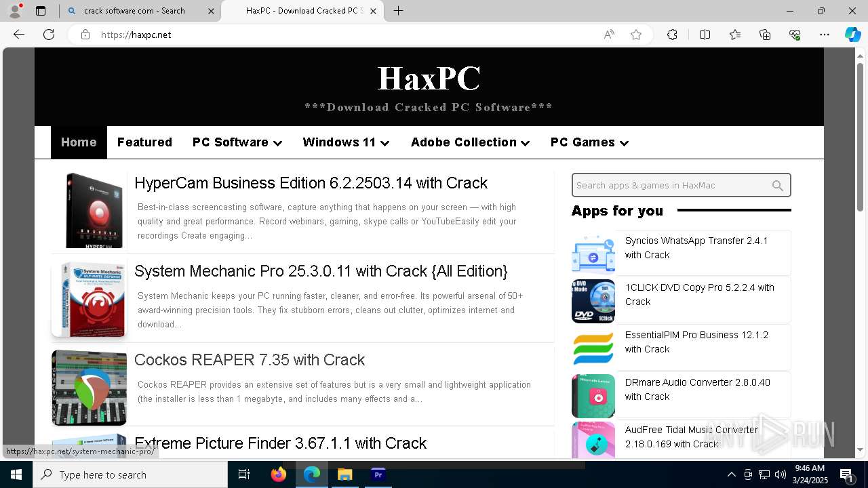Image resolution: width=868 pixels, height=488 pixels.
Task: Expand the PC Games menu
Action: [x=589, y=142]
